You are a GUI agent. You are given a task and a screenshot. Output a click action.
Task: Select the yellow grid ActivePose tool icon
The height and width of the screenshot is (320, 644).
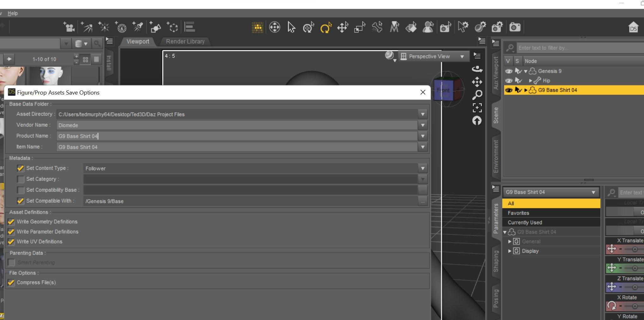[x=258, y=28]
